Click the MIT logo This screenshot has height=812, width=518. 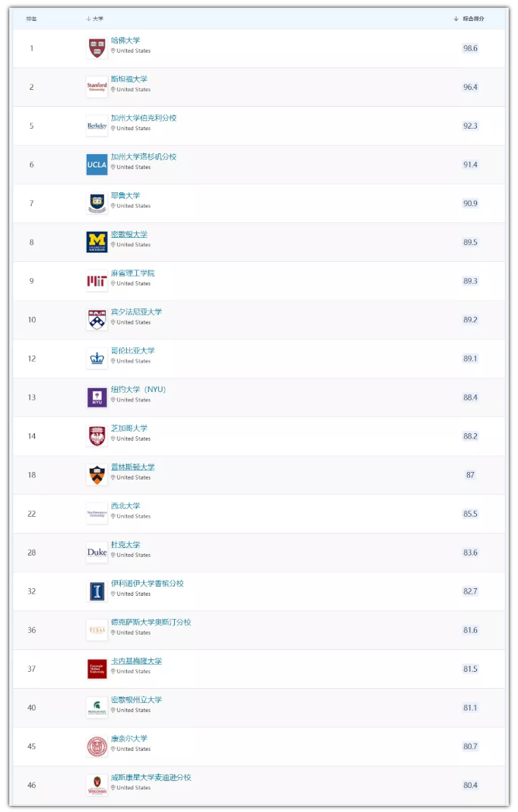pyautogui.click(x=97, y=280)
